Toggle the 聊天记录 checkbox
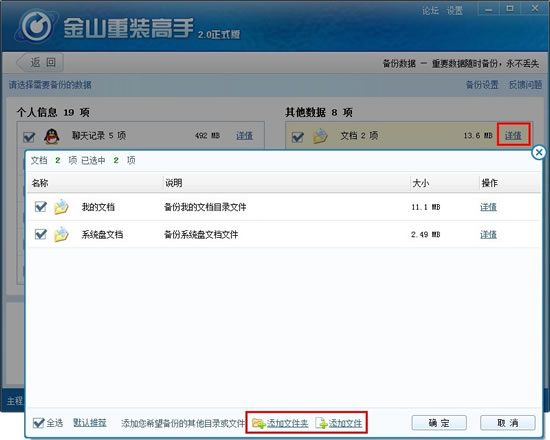 point(29,136)
